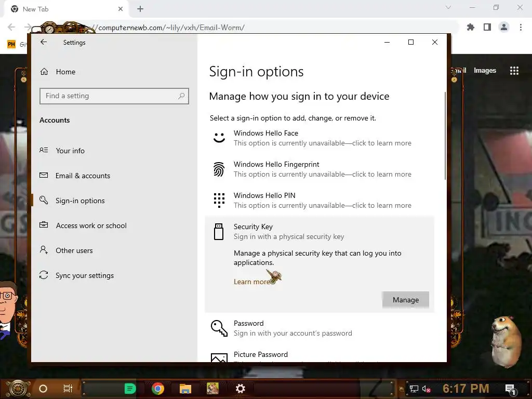Expand the Password sign-in option
Viewport: 532px width, 399px height.
point(320,328)
